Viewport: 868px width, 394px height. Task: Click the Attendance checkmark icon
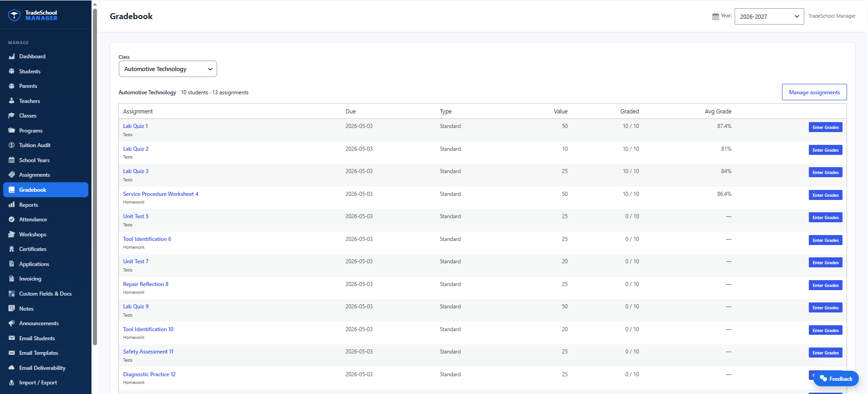point(12,220)
